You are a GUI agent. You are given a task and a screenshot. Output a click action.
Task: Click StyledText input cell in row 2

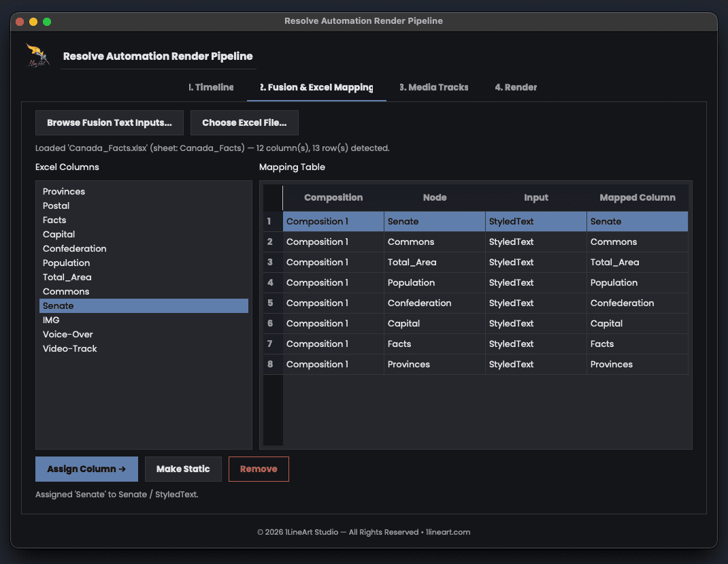coord(535,242)
